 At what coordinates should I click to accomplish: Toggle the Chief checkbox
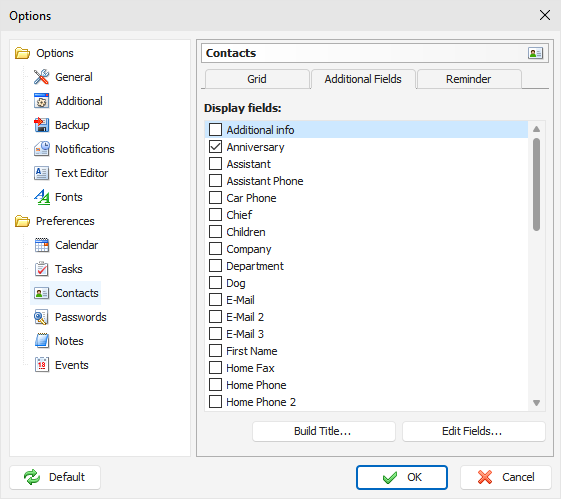[x=215, y=215]
